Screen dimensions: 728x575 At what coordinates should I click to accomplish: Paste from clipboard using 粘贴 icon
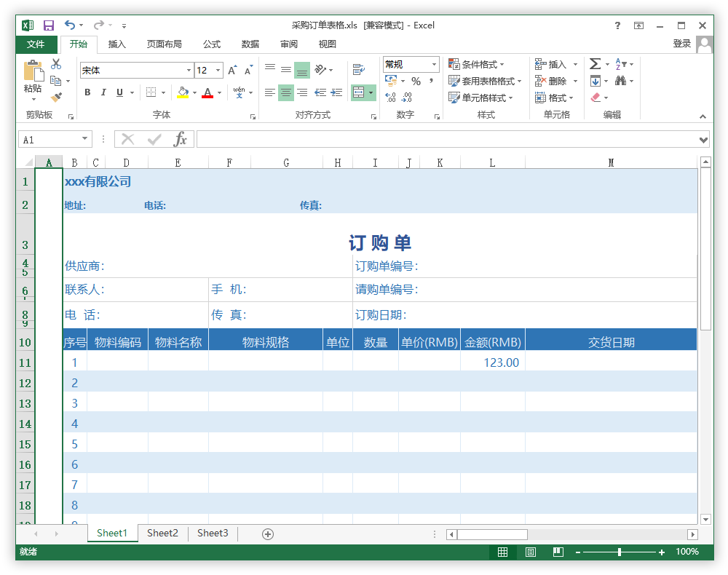[33, 72]
